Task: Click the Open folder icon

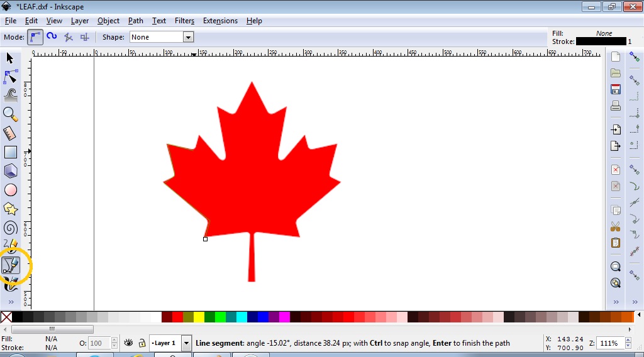Action: [x=615, y=73]
